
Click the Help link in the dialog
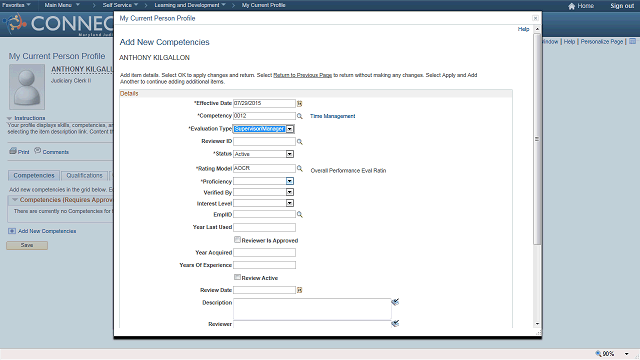click(523, 29)
